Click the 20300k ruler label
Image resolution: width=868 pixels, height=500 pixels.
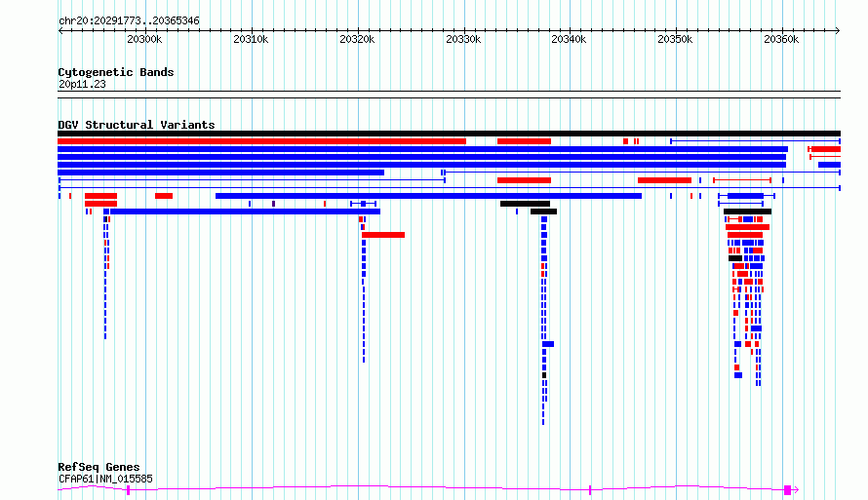(x=144, y=39)
